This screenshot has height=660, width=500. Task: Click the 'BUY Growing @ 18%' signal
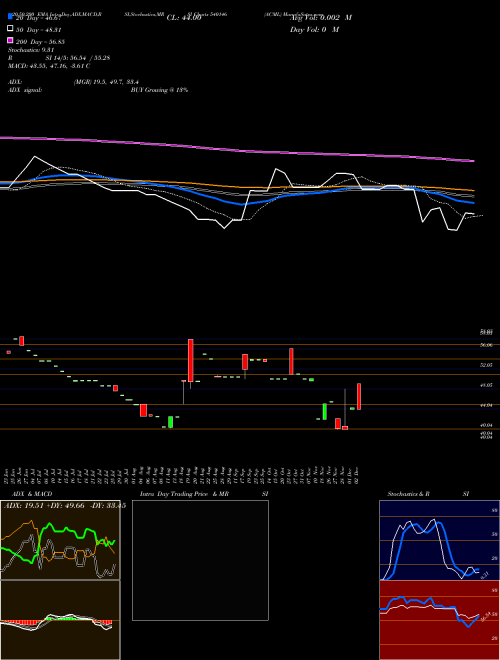(x=159, y=90)
